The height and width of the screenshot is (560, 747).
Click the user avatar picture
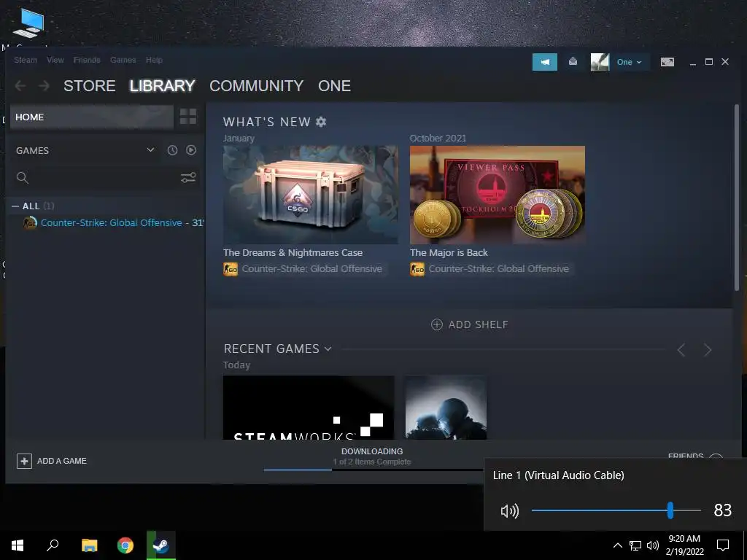(x=600, y=62)
